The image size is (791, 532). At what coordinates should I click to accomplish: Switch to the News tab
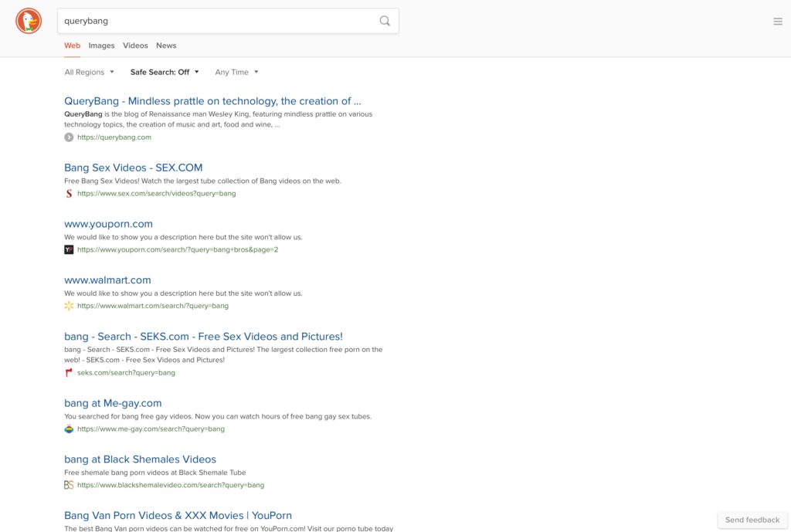point(166,46)
